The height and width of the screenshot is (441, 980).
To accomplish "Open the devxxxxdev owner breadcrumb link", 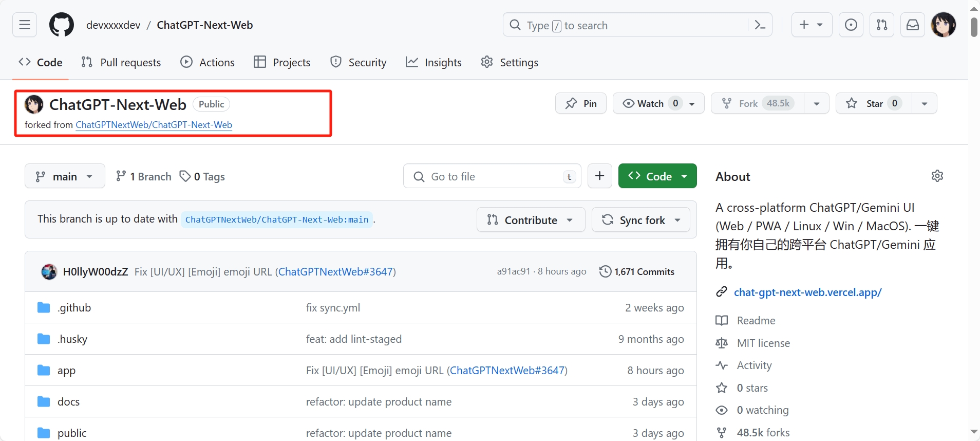I will click(x=114, y=25).
